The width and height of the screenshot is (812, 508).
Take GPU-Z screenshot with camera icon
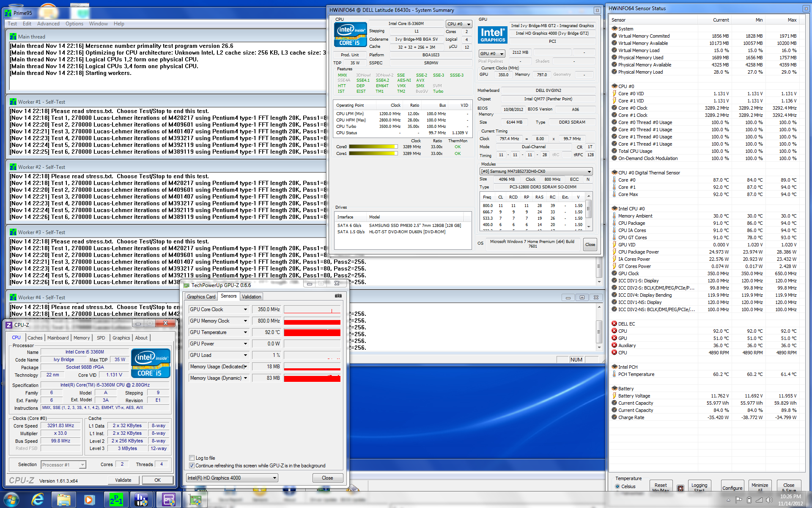338,296
